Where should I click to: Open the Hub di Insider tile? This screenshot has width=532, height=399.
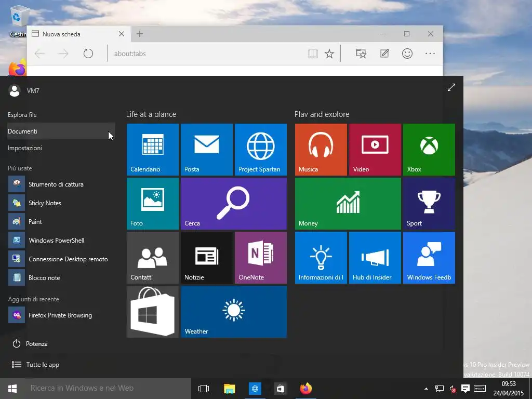(x=375, y=258)
